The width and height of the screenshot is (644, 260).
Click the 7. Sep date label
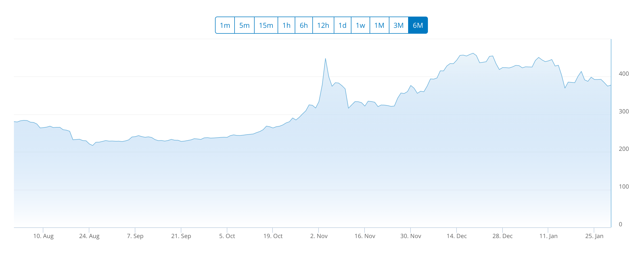(x=135, y=236)
